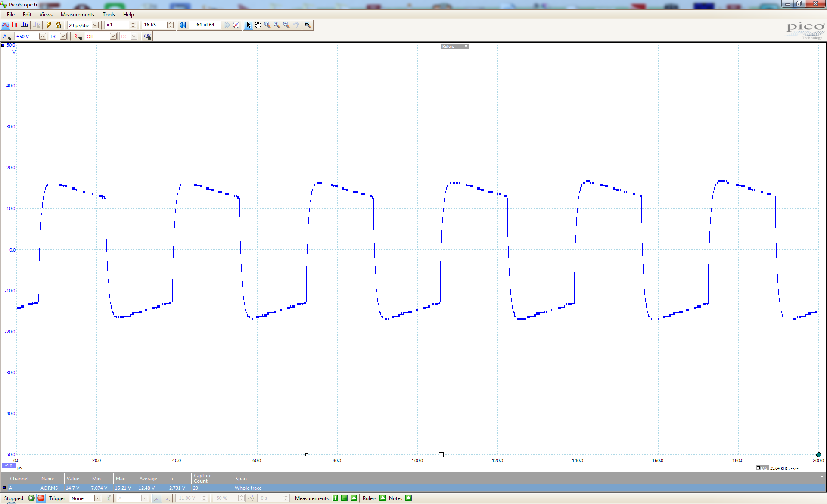This screenshot has height=504, width=827.
Task: Open the Measurements menu
Action: [x=77, y=15]
